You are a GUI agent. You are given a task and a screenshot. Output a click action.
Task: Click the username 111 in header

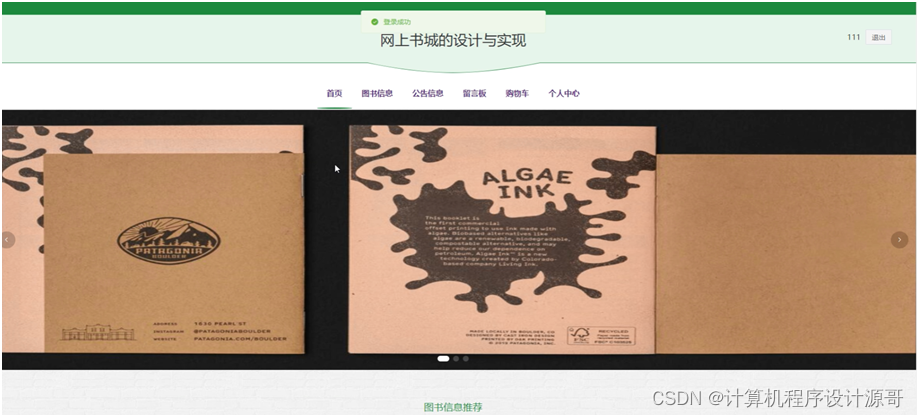point(853,38)
